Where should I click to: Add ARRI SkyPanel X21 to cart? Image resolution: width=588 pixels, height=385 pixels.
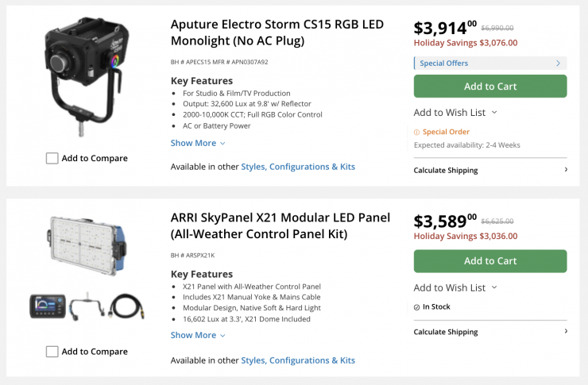pos(490,261)
